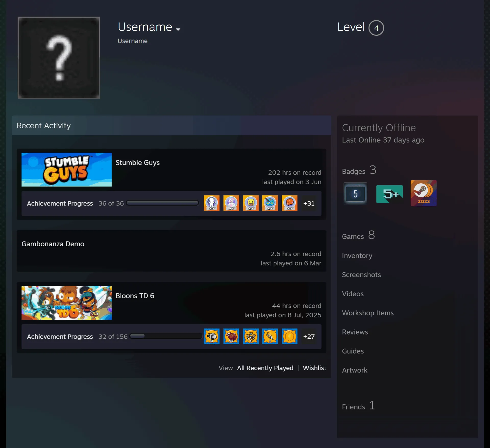The height and width of the screenshot is (448, 490).
Task: Open Workshop Items page
Action: 368,313
